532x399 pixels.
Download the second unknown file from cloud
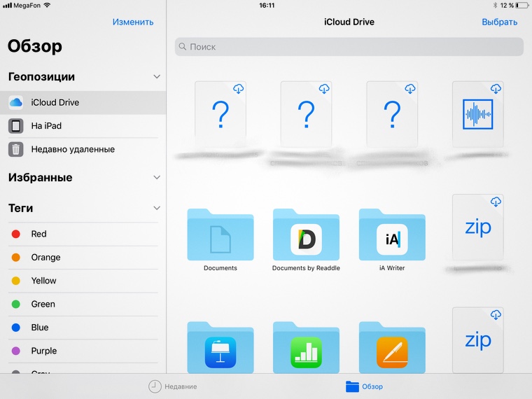[x=324, y=89]
